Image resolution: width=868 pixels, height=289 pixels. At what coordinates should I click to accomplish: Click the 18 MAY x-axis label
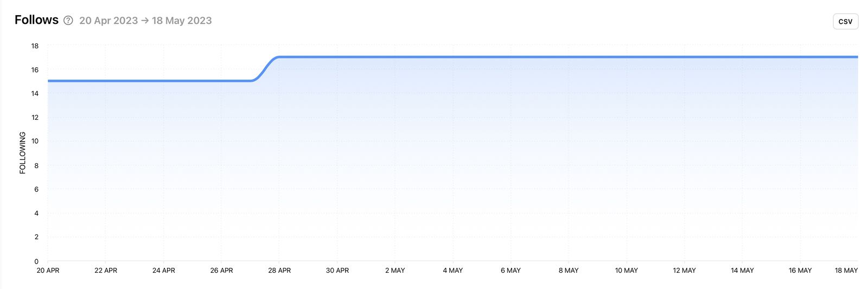846,270
